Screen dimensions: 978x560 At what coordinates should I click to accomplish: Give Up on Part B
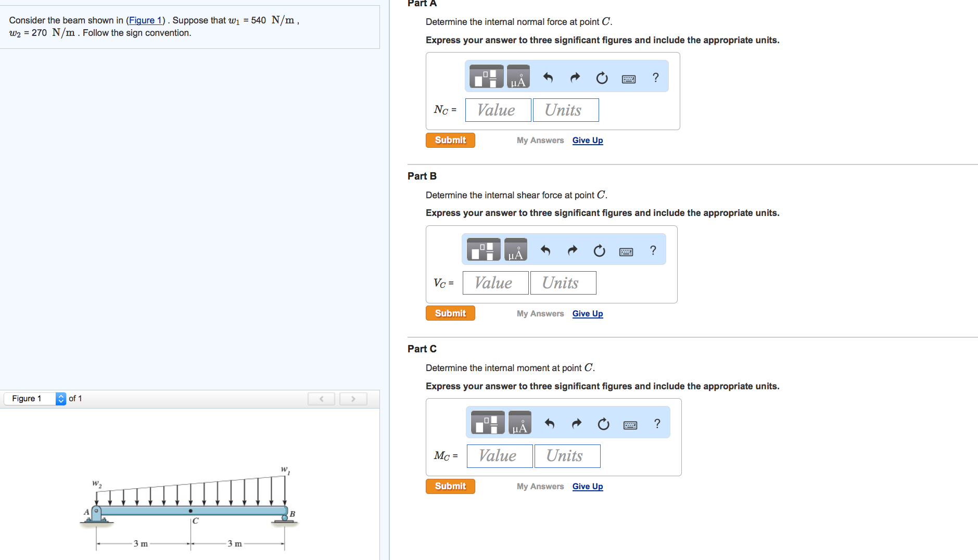[x=588, y=314]
